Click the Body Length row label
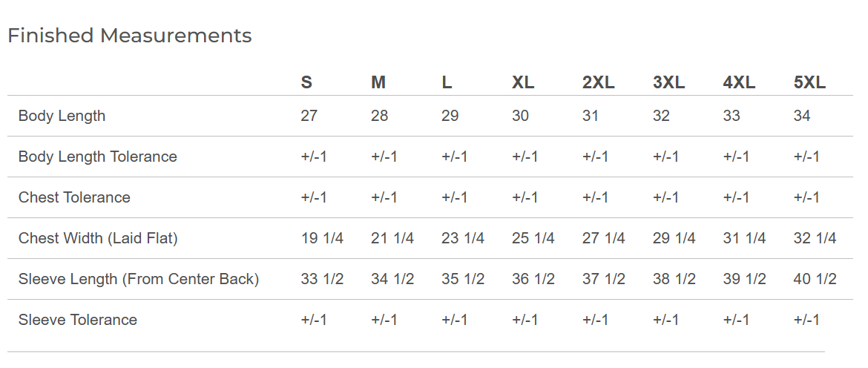Screen dimensions: 868x368 [x=62, y=116]
